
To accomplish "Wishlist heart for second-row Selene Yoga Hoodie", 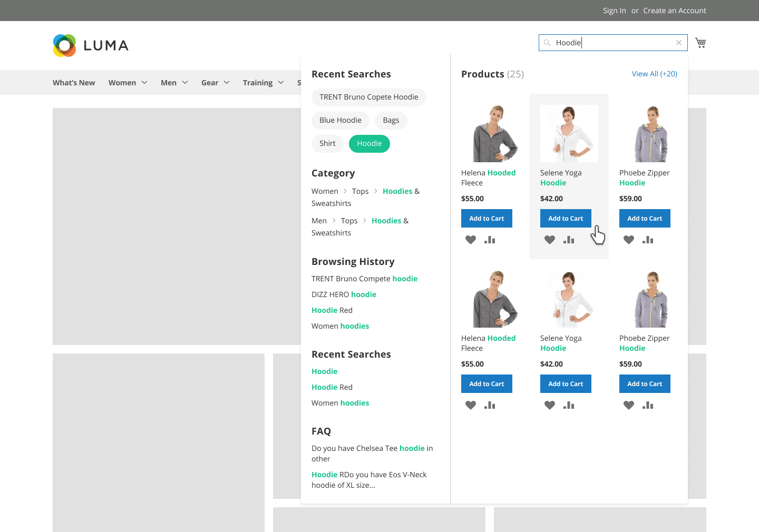I will 550,405.
